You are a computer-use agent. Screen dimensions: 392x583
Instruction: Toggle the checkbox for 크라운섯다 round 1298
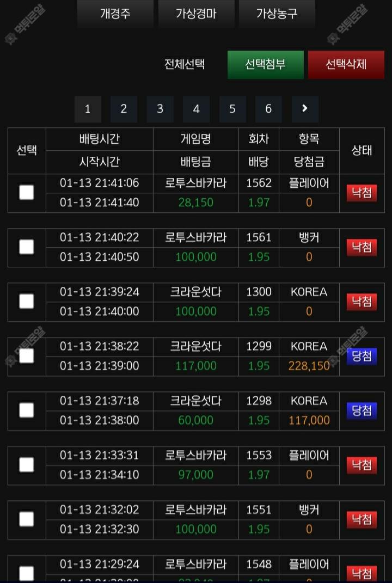coord(27,410)
